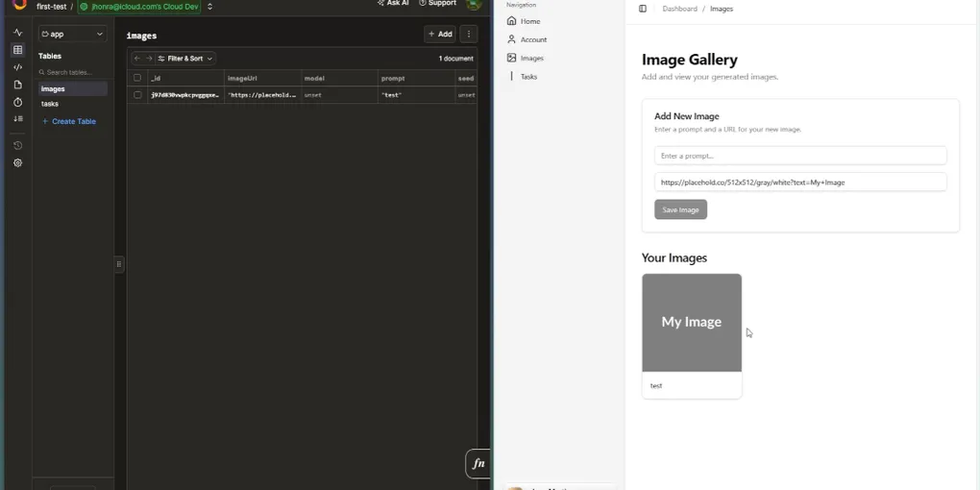Focus the image URL input field
Image resolution: width=980 pixels, height=490 pixels.
(x=800, y=183)
